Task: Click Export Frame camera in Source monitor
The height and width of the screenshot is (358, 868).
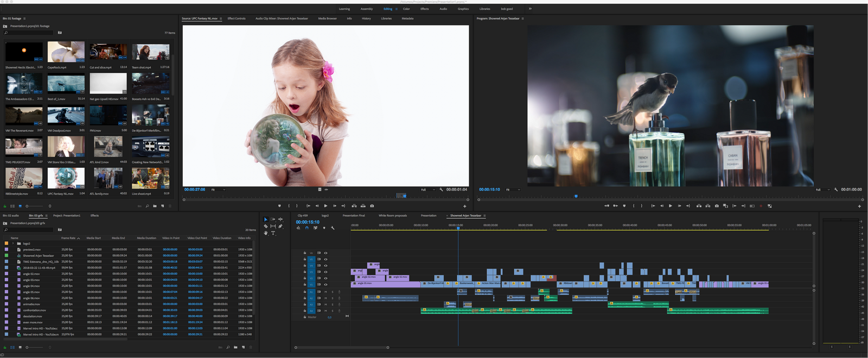Action: 372,206
